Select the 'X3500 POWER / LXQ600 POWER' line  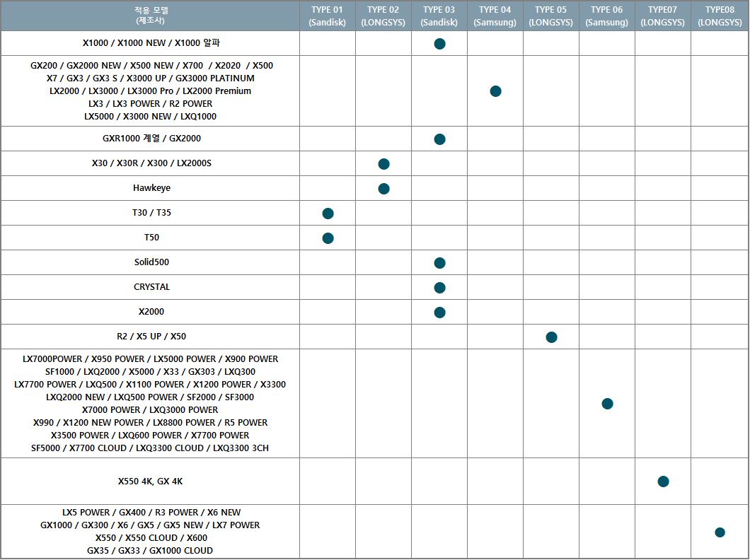150,436
